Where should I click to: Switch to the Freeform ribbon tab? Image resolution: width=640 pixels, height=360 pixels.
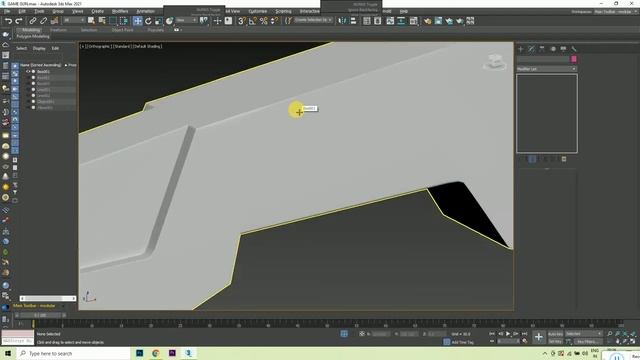click(58, 30)
